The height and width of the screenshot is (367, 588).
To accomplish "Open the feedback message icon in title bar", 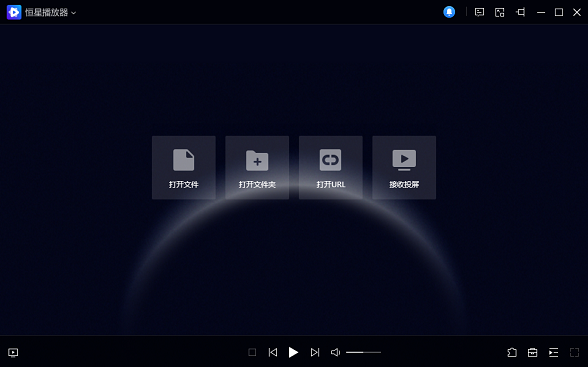I will 479,12.
